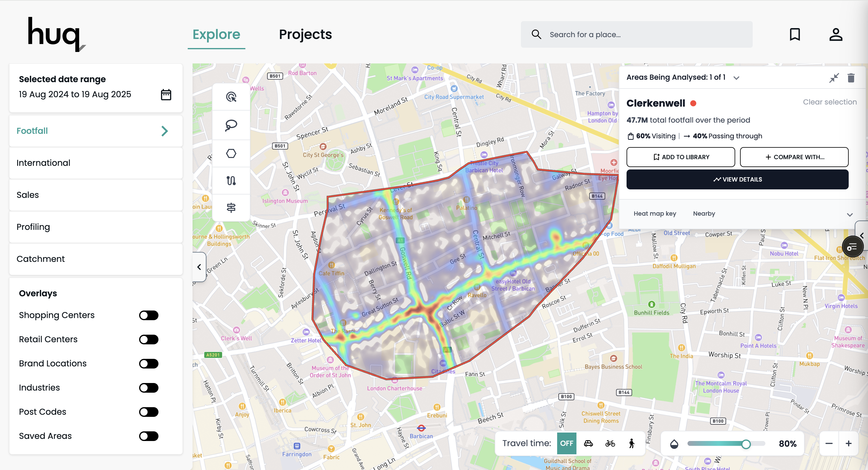
Task: Switch to the Projects tab
Action: (305, 34)
